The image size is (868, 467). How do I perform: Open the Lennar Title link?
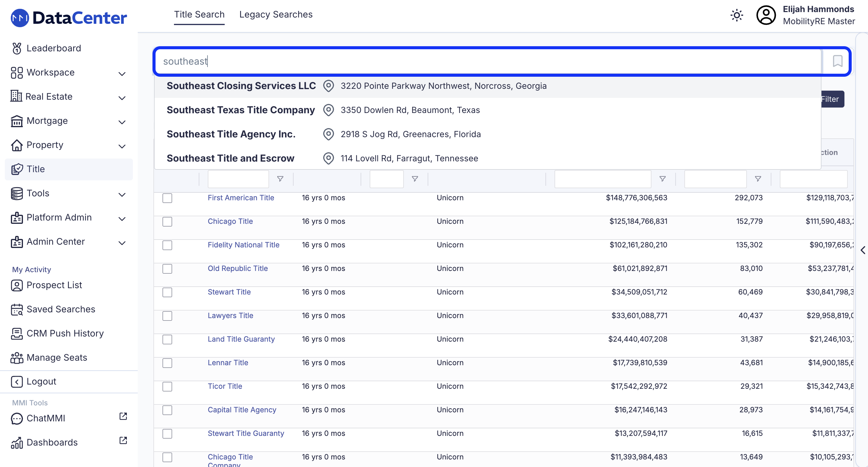point(228,362)
